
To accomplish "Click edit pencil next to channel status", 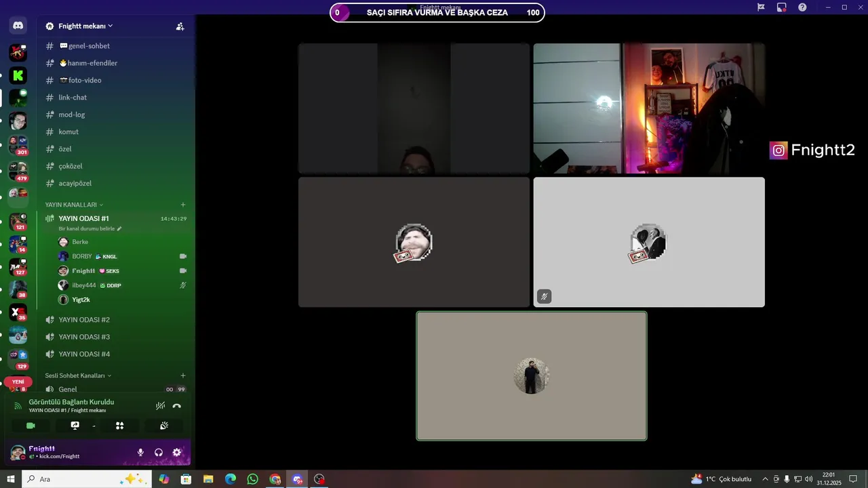I will point(119,228).
